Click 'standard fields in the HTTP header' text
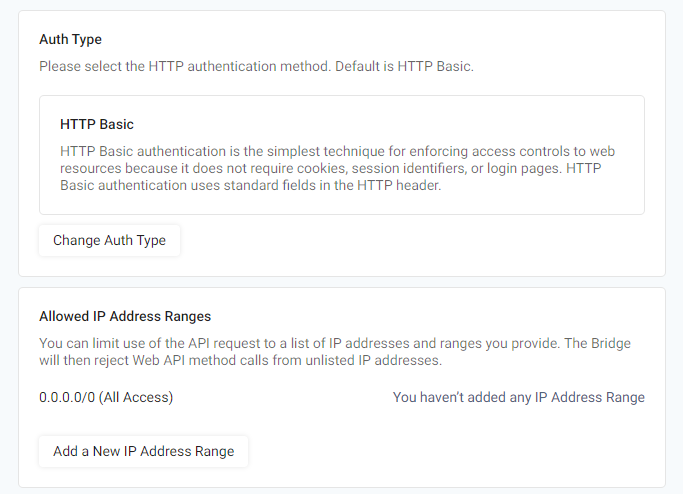Screen dimensions: 683x494 pos(332,185)
